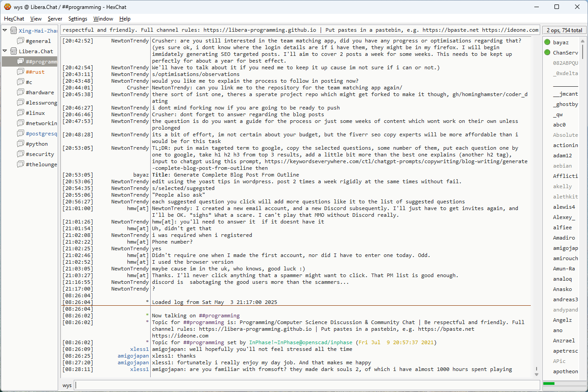Click the green lag meter bar
588x392 pixels.
(x=549, y=384)
